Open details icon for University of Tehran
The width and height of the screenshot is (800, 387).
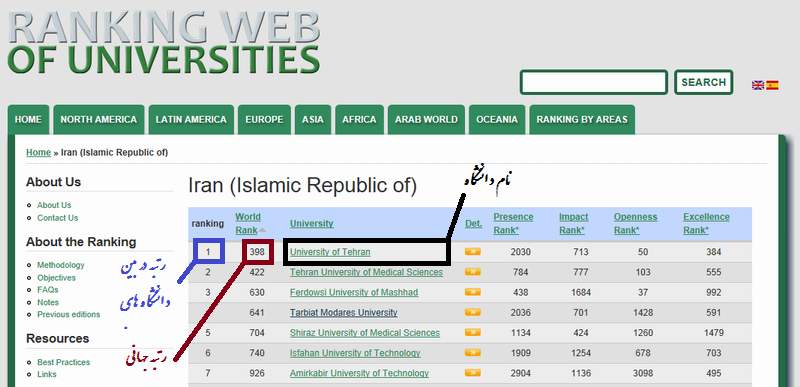pyautogui.click(x=472, y=251)
